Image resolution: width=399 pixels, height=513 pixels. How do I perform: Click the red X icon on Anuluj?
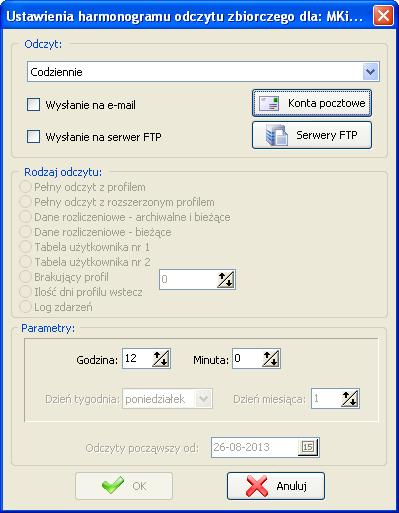tap(257, 486)
